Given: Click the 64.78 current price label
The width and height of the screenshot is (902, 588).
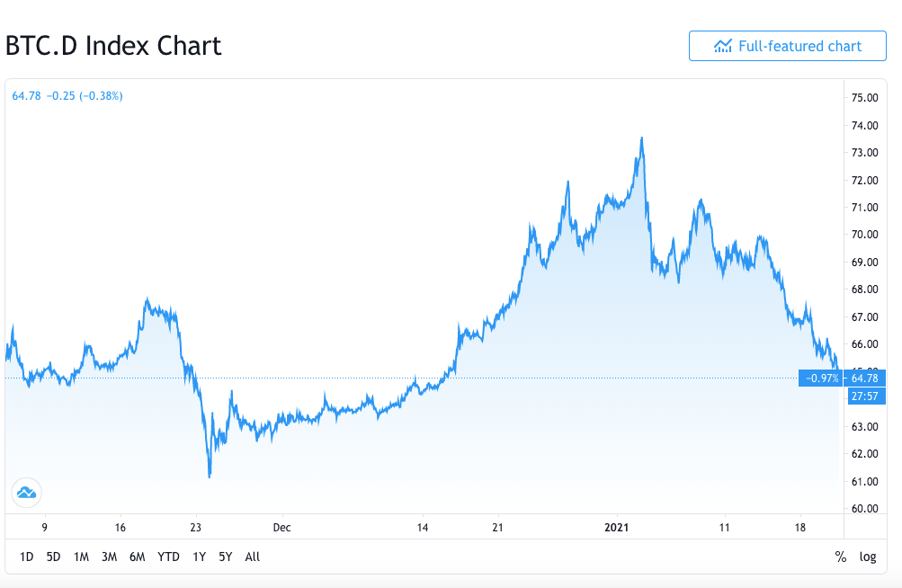Looking at the screenshot, I should point(864,378).
